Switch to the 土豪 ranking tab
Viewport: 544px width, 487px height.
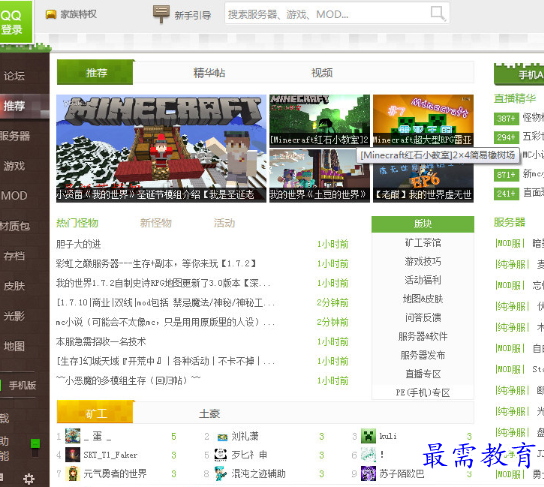[210, 413]
